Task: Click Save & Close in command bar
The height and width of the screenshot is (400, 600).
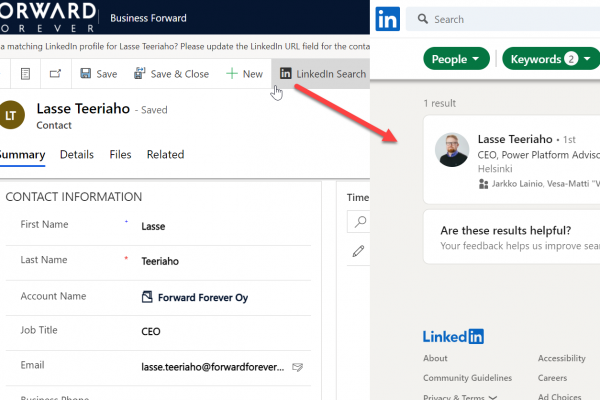Action: 171,73
